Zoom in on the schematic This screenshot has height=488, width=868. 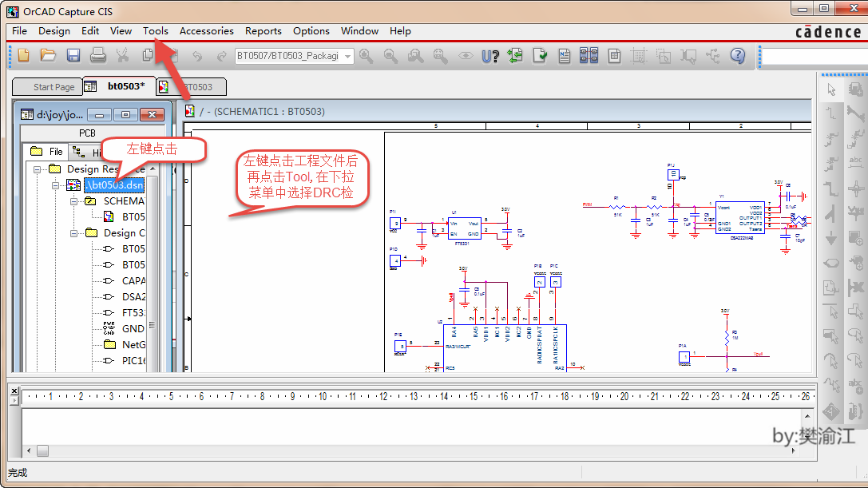tap(366, 55)
